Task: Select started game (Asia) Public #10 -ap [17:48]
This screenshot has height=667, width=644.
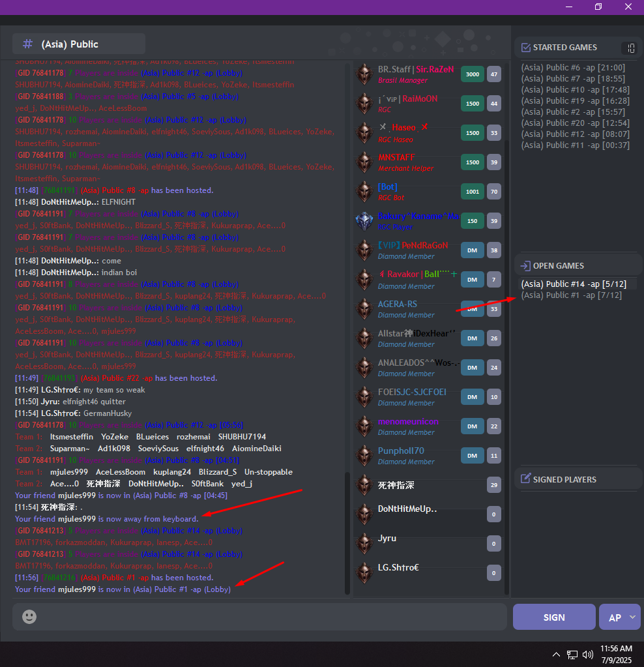Action: coord(575,90)
